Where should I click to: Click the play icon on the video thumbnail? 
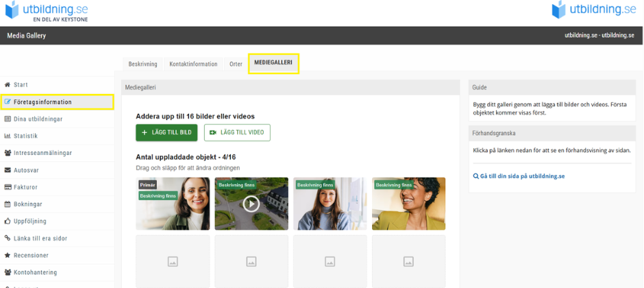[251, 204]
